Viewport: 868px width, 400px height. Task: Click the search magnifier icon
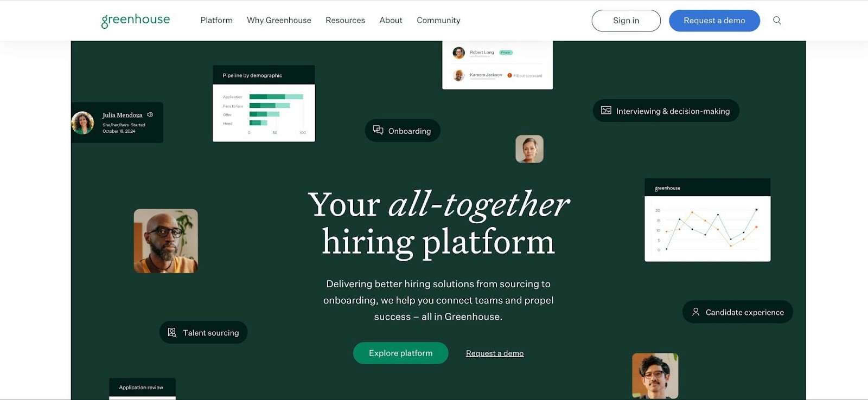tap(777, 21)
